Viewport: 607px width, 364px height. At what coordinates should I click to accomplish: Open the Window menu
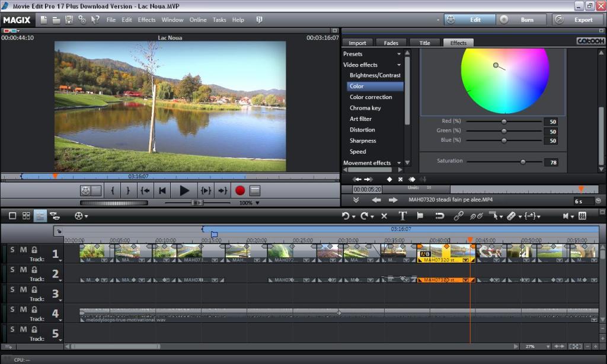pyautogui.click(x=172, y=20)
